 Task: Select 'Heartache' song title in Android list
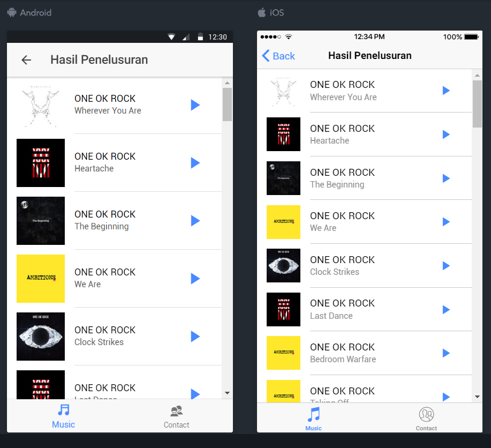94,168
